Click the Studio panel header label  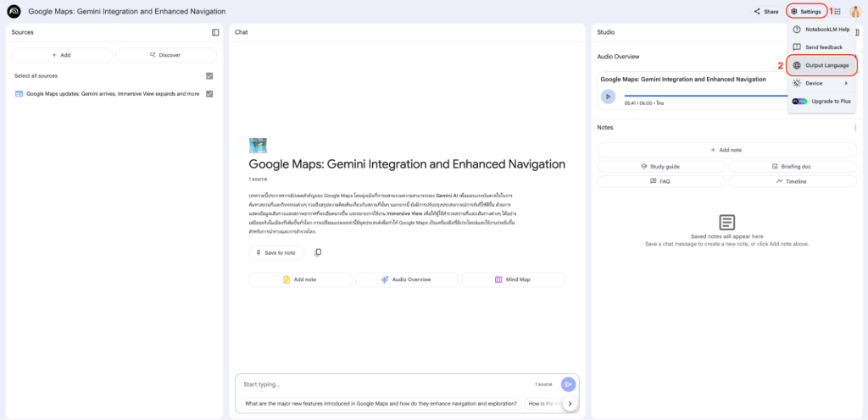605,33
